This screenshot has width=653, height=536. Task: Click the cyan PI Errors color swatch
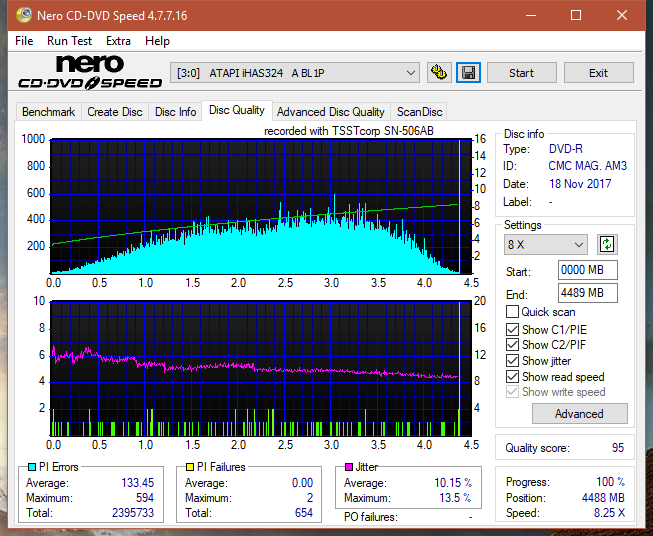coord(32,467)
